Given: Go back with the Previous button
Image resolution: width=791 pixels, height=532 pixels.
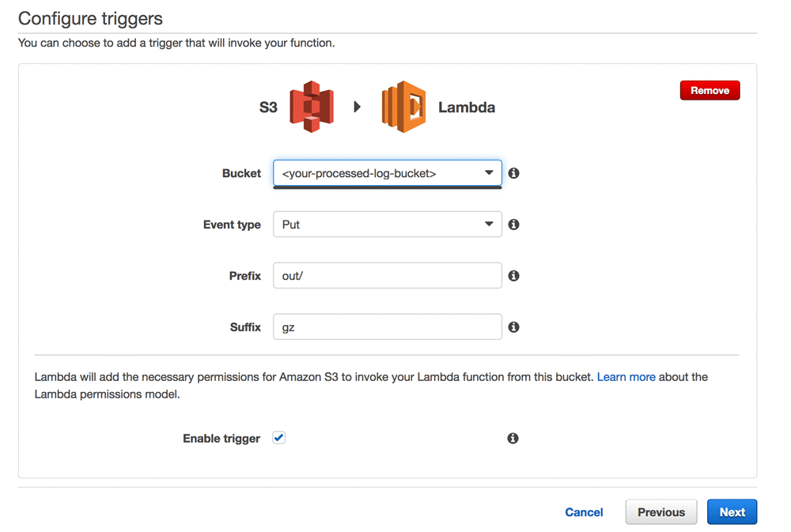Looking at the screenshot, I should tap(660, 512).
